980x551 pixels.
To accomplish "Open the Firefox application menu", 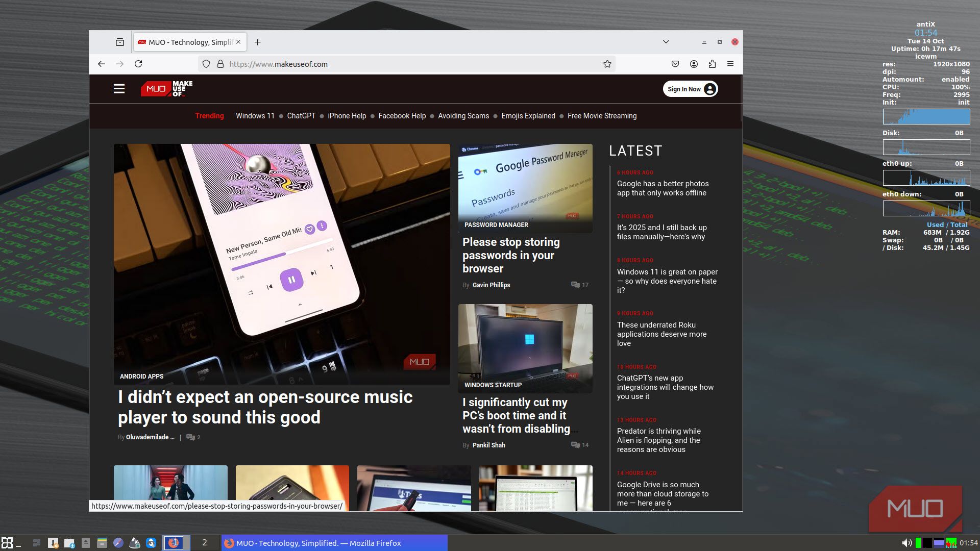I will click(730, 64).
